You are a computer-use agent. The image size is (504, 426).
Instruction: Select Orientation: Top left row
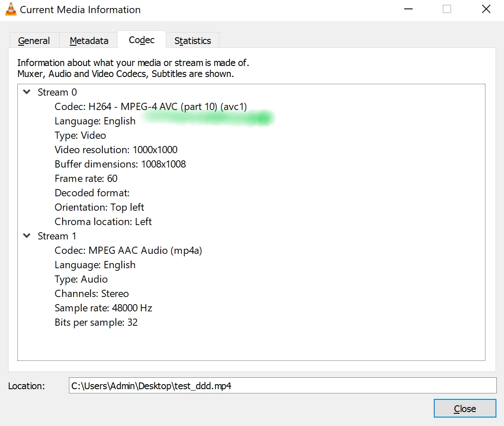(x=99, y=207)
